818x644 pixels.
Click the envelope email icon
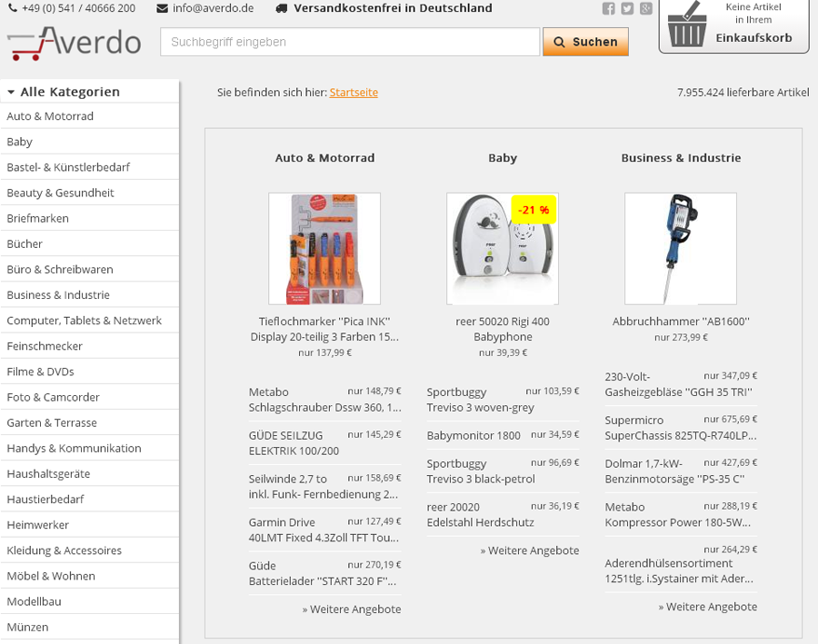(163, 8)
